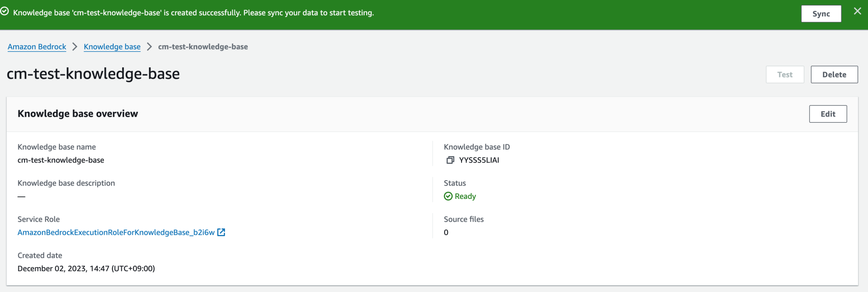This screenshot has height=292, width=868.
Task: Click the green Ready status check icon
Action: (x=448, y=196)
